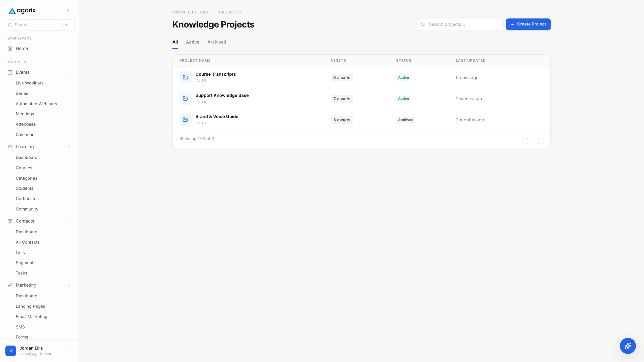
Task: Open the Course Transcripts folder icon
Action: coord(185,77)
